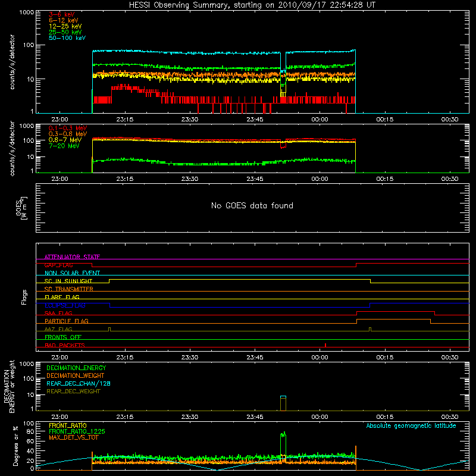Click the PARTICLE_FLAG raised step segment
Viewport: 476px width, 476px height.
[x=393, y=320]
